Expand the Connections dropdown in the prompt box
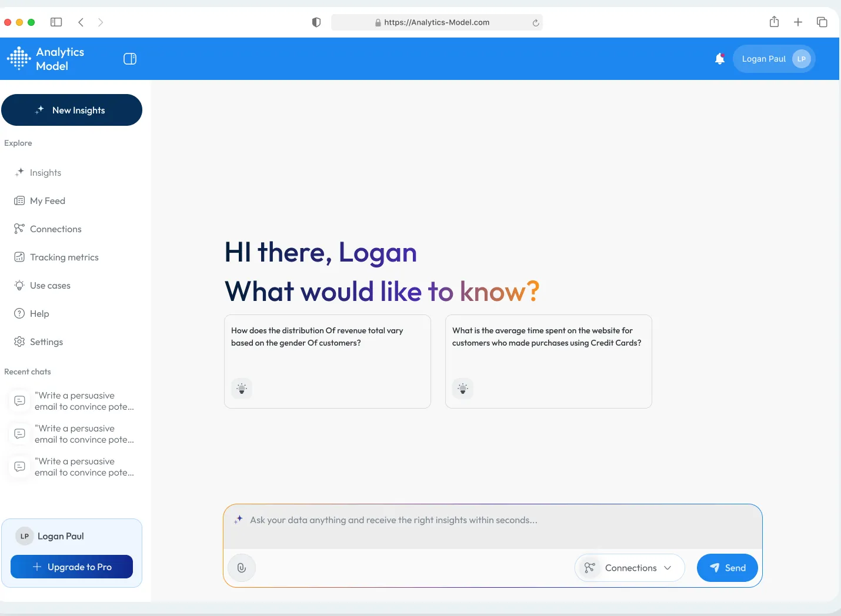 click(x=630, y=568)
